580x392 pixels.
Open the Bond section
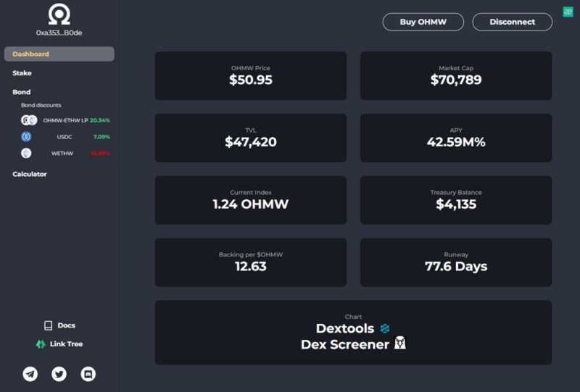pyautogui.click(x=22, y=92)
